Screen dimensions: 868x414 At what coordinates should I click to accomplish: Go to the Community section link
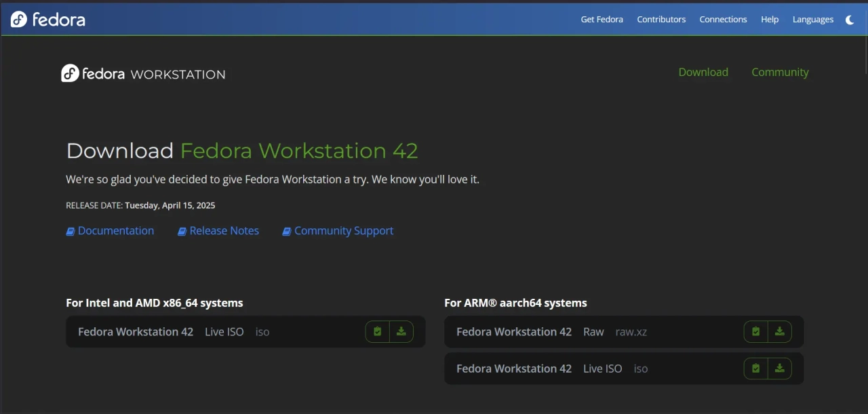(780, 73)
